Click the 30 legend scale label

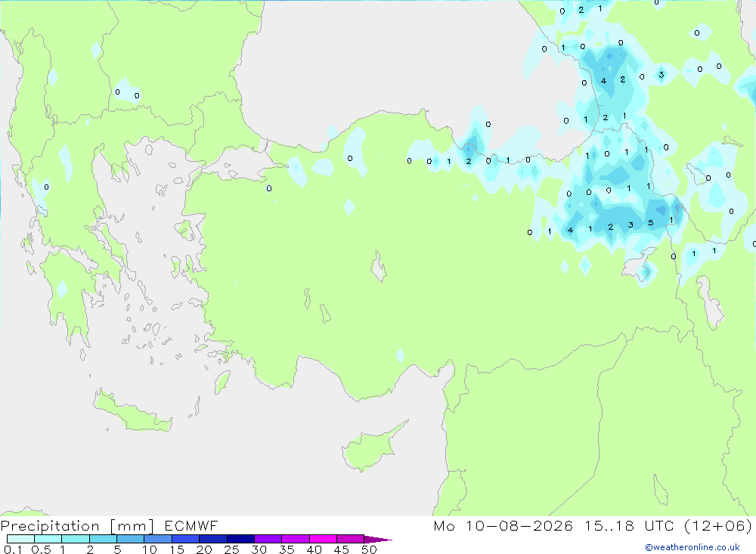coord(259,549)
